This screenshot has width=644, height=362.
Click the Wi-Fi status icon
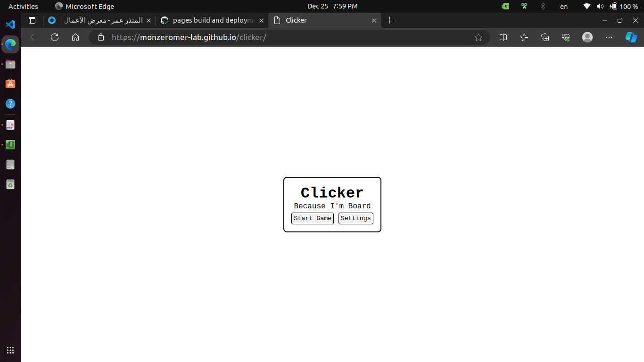point(587,6)
